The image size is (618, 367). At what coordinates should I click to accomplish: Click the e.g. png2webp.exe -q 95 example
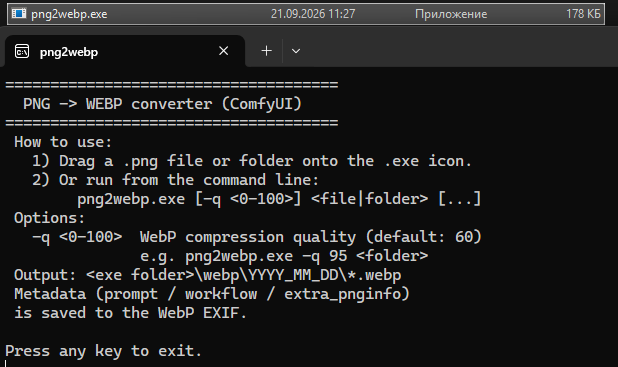pyautogui.click(x=284, y=256)
